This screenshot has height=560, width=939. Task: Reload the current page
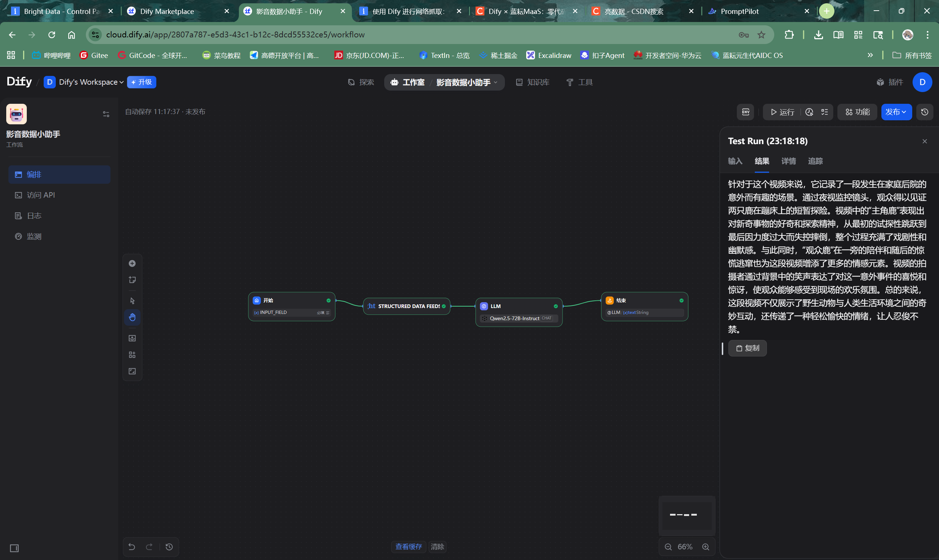click(52, 35)
